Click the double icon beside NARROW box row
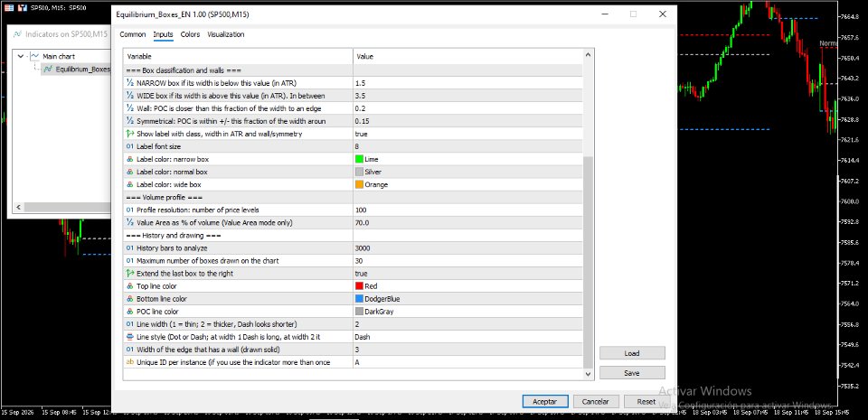868x420 pixels. tap(130, 83)
